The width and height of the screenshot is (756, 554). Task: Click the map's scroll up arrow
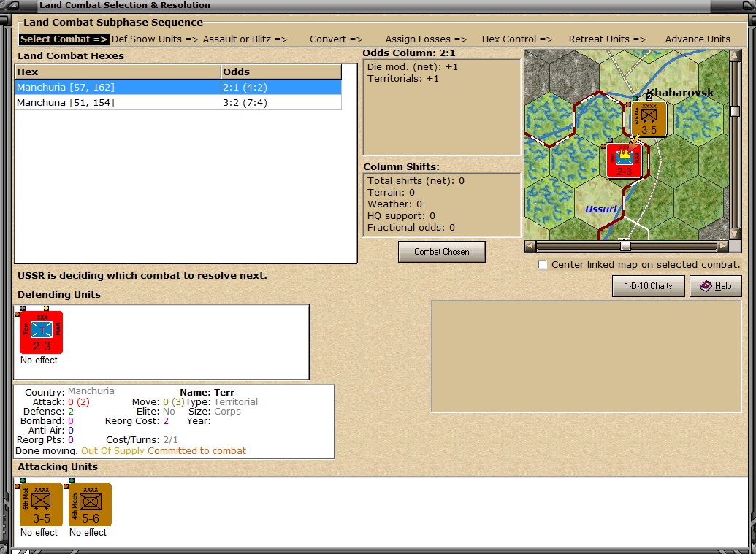pyautogui.click(x=735, y=55)
